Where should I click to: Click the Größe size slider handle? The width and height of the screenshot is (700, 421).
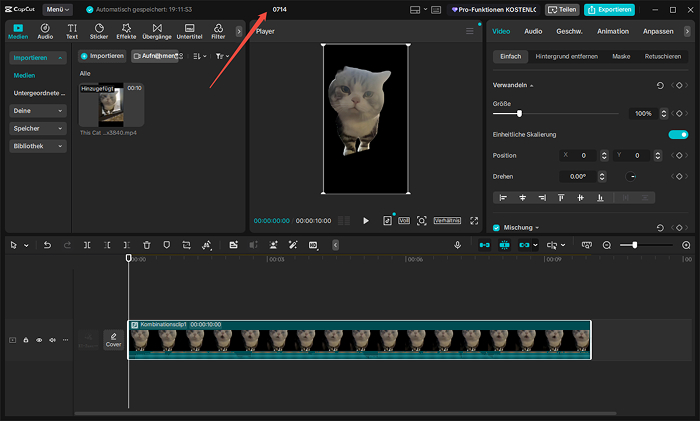[519, 113]
